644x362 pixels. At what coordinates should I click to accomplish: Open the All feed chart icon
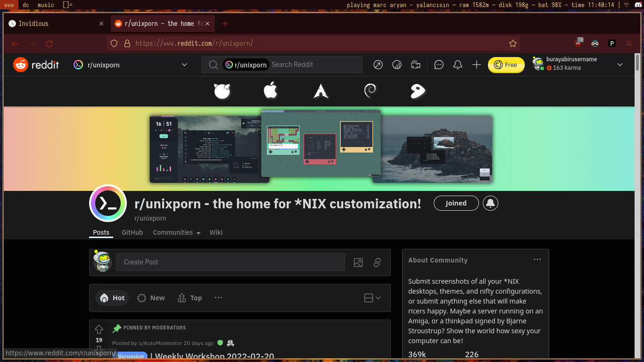[397, 65]
